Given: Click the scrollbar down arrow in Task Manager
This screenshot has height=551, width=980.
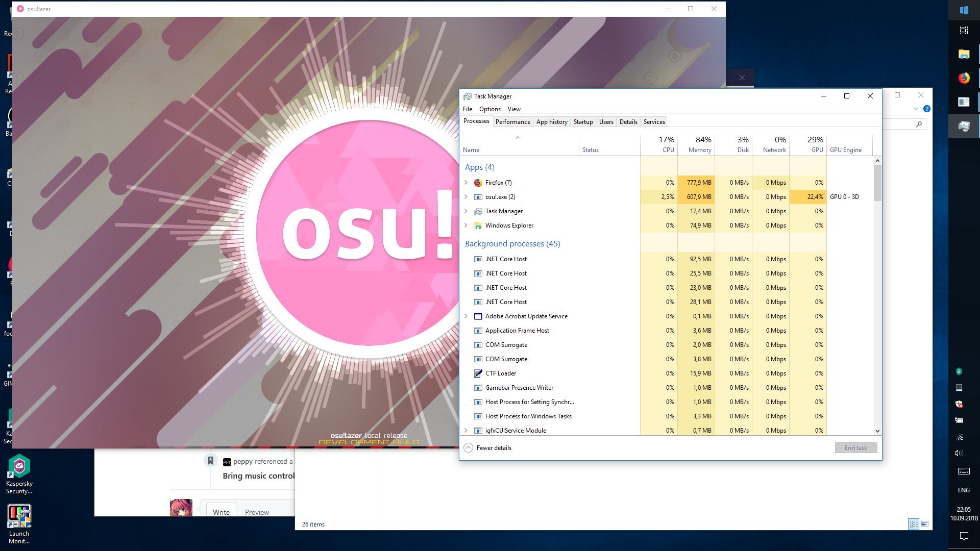Looking at the screenshot, I should [x=877, y=431].
